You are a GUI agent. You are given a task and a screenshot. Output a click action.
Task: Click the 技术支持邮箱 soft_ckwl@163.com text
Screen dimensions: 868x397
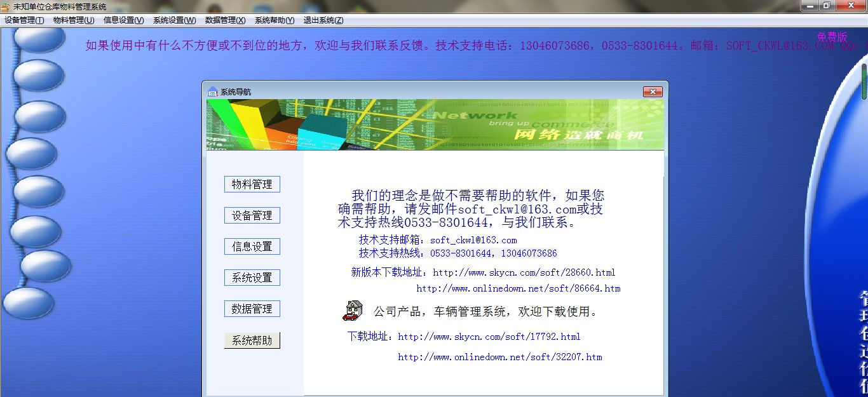tap(438, 240)
